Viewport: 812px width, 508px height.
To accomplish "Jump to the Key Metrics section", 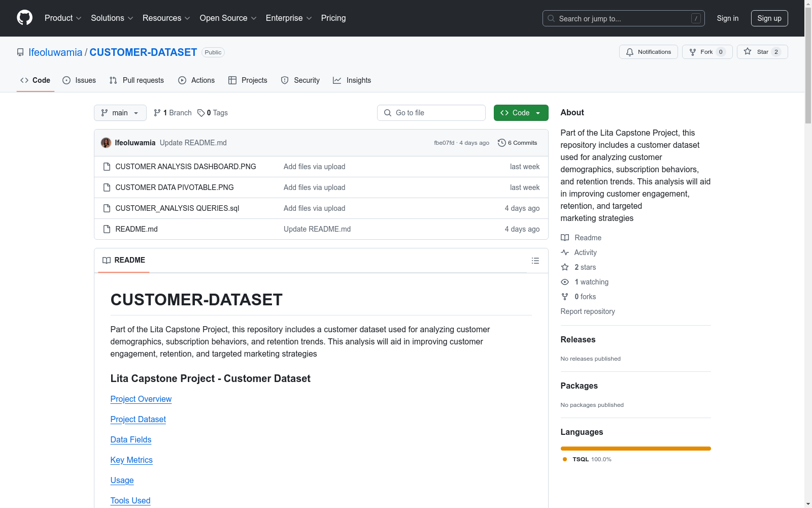I will click(x=131, y=460).
